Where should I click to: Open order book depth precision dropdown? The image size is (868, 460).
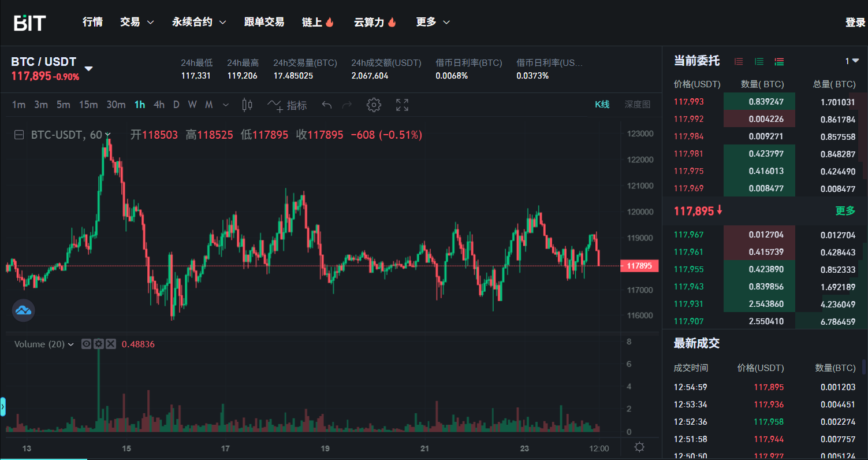[x=851, y=61]
